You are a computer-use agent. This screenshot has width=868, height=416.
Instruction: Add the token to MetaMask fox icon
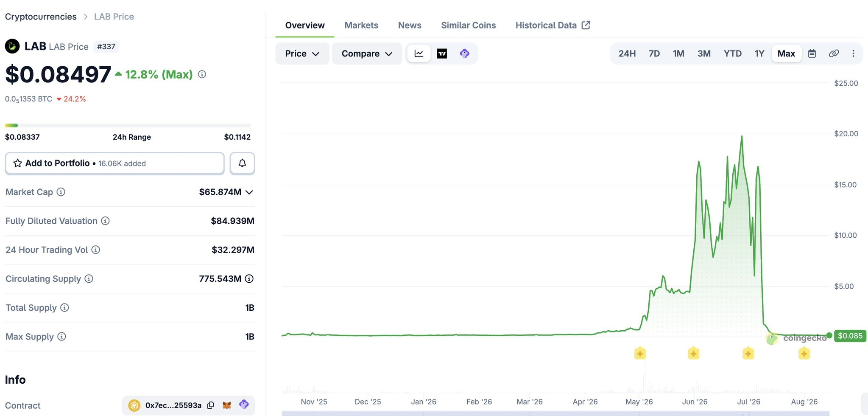pos(227,405)
